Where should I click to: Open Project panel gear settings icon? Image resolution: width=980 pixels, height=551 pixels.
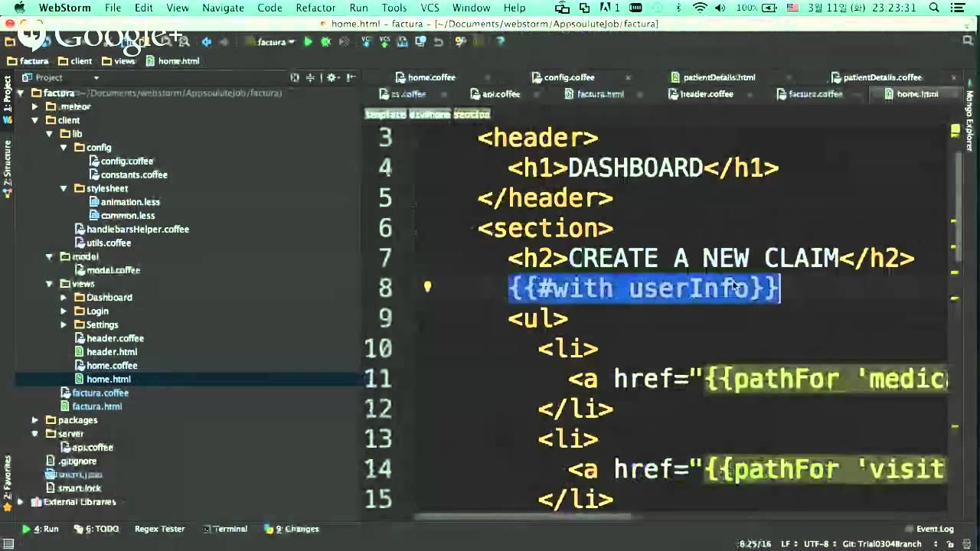click(x=332, y=77)
